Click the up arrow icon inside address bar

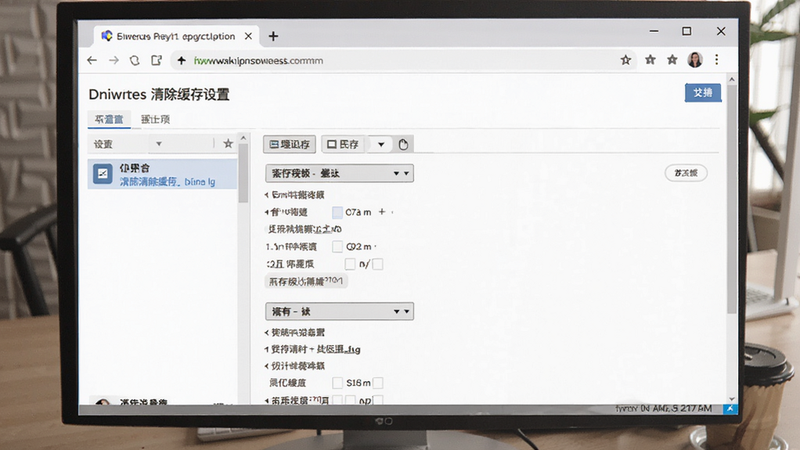click(182, 61)
